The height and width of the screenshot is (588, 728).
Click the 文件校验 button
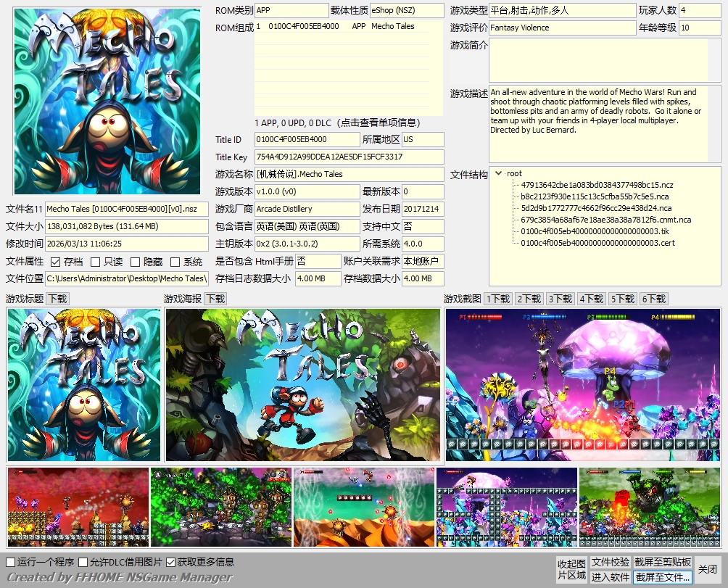(610, 562)
